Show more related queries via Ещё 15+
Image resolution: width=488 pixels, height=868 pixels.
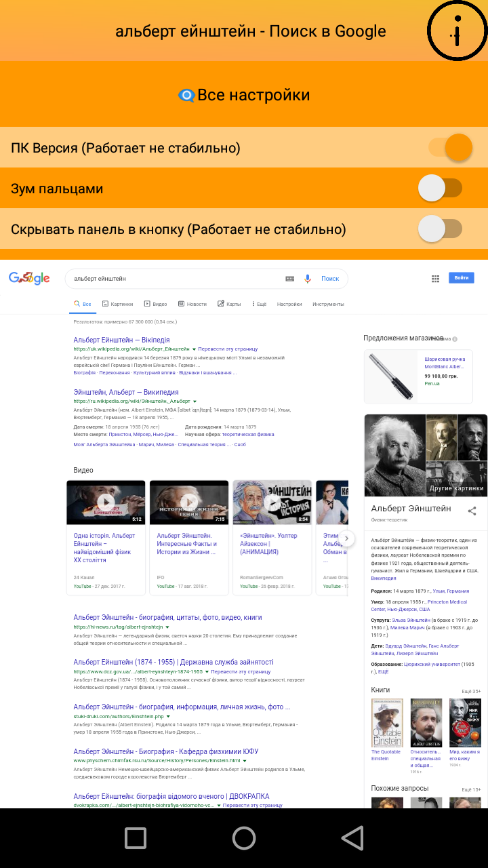pyautogui.click(x=471, y=789)
